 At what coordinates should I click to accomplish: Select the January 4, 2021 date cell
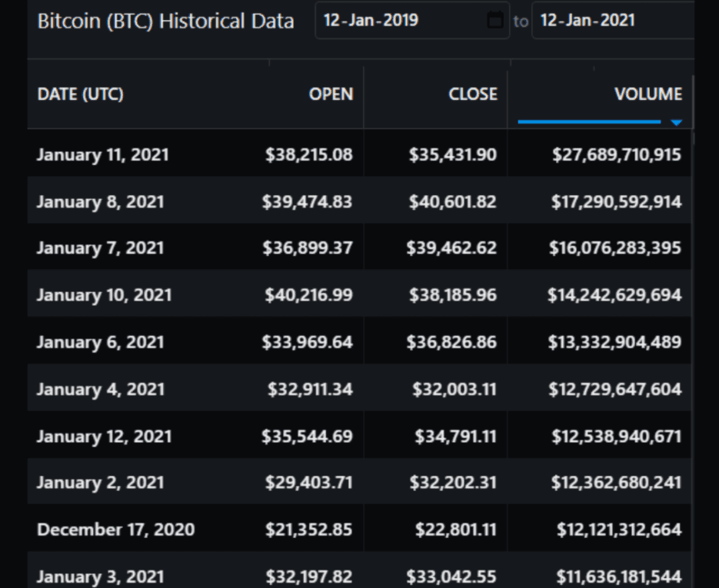point(101,389)
